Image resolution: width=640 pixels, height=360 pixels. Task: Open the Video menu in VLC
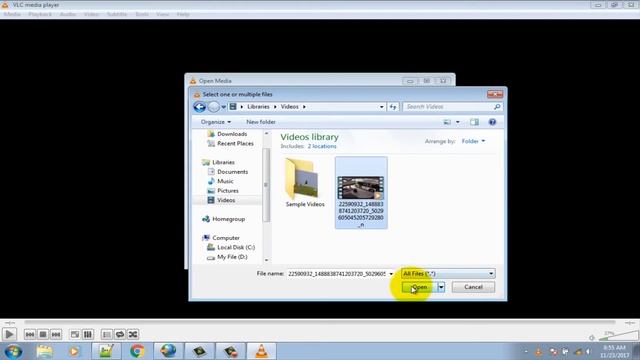91,14
